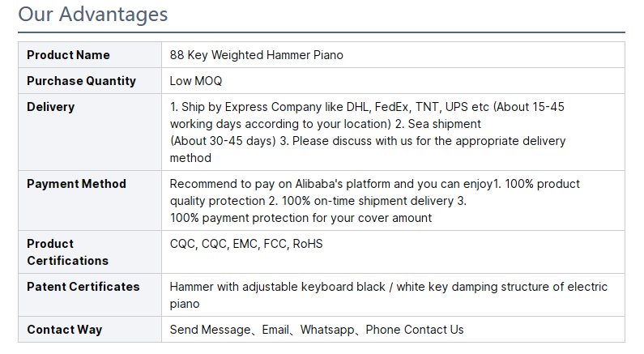This screenshot has height=354, width=644.
Task: Click the 88 Key Weighted Hammer Piano text
Action: click(x=256, y=55)
